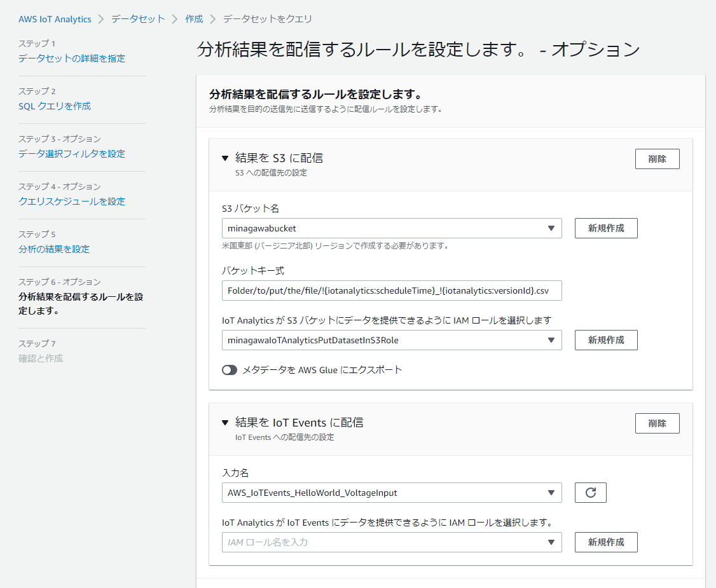This screenshot has width=716, height=588.
Task: Click the refresh icon beside the 入力名 dropdown
Action: pos(591,493)
